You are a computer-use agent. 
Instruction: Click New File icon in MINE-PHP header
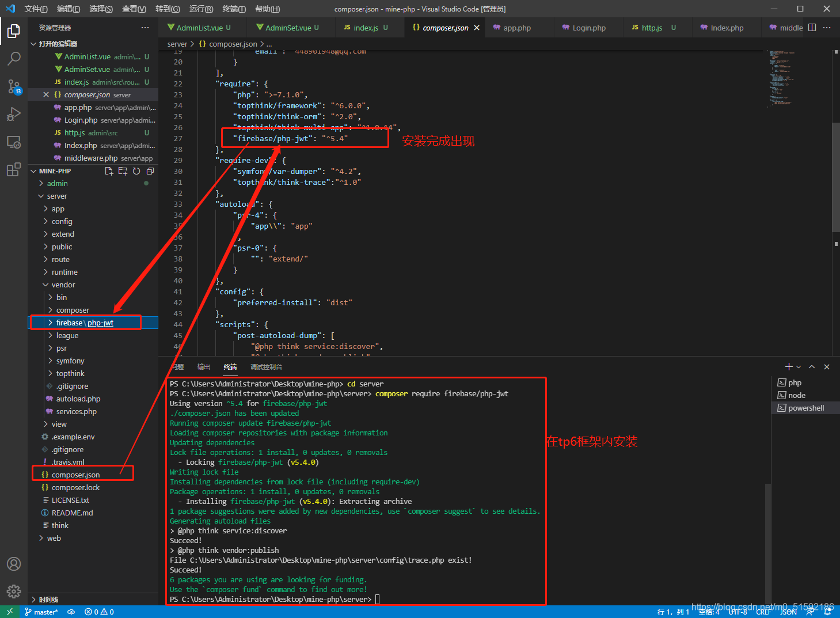pos(109,171)
